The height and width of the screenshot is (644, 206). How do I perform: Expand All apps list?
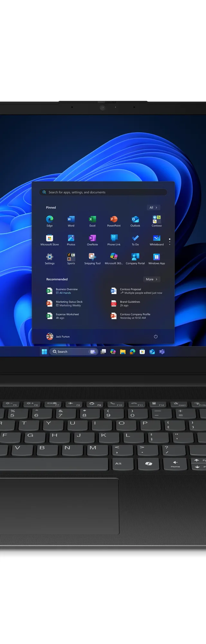point(154,208)
